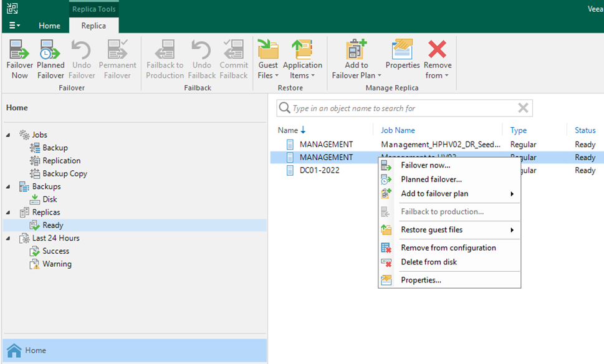
Task: Open the main application menu button
Action: [14, 26]
